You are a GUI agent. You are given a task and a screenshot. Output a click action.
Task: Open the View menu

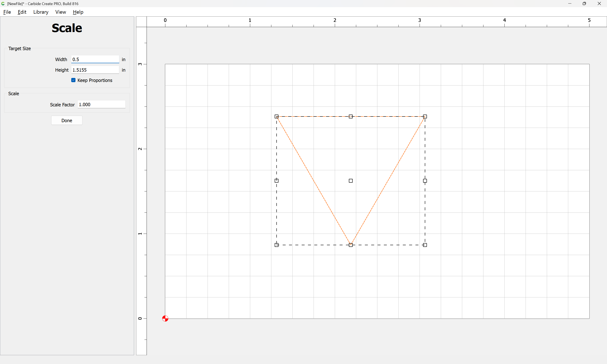61,12
